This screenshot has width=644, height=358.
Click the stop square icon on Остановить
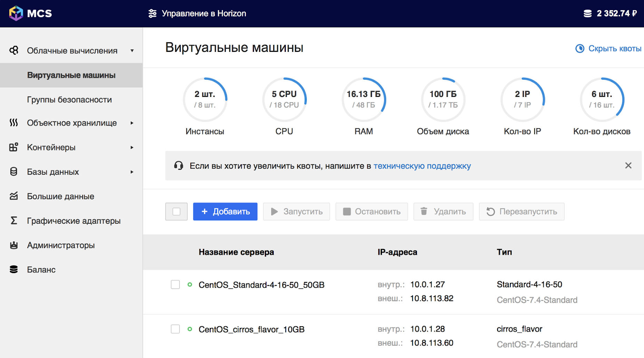click(347, 212)
